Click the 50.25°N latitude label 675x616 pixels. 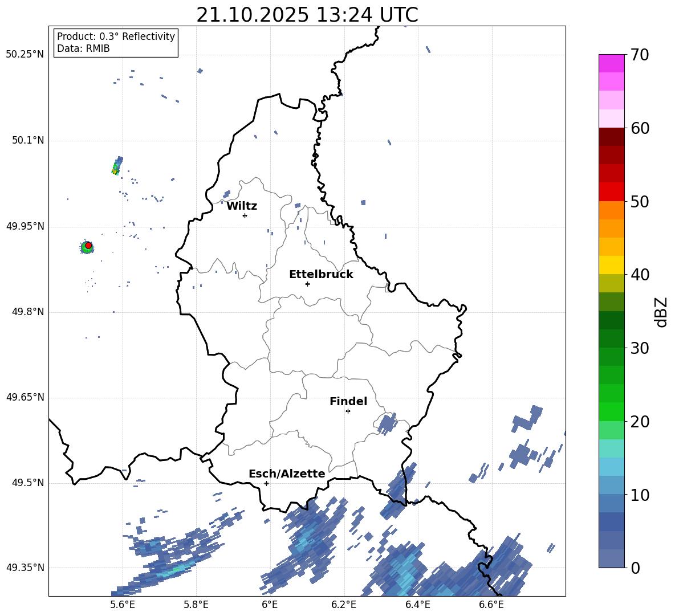(x=25, y=55)
